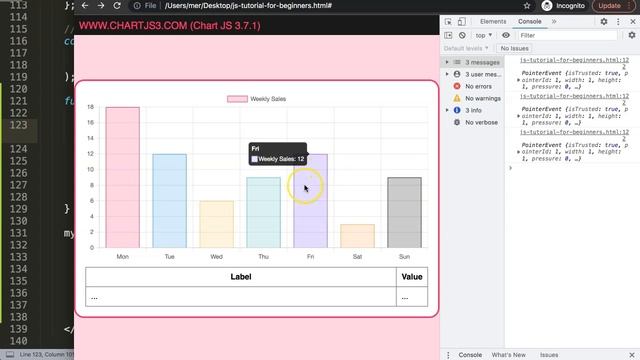This screenshot has width=640, height=360.
Task: Go forward in browser history
Action: click(101, 6)
